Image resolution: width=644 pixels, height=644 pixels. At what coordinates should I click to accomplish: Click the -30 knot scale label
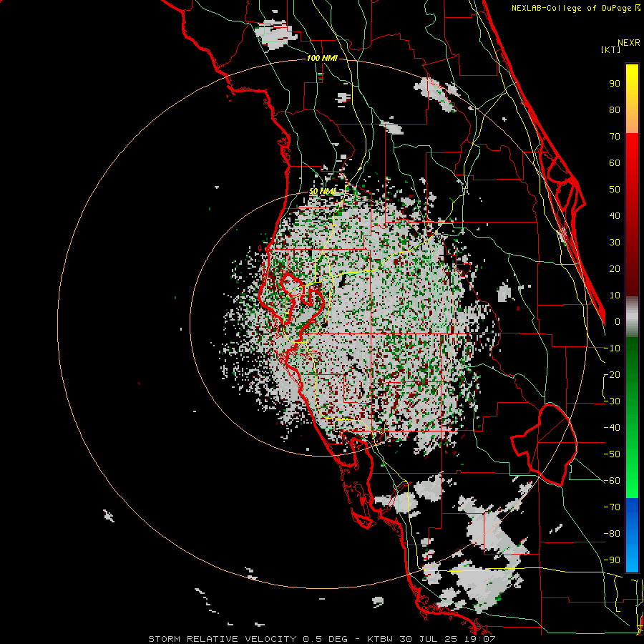pos(612,401)
